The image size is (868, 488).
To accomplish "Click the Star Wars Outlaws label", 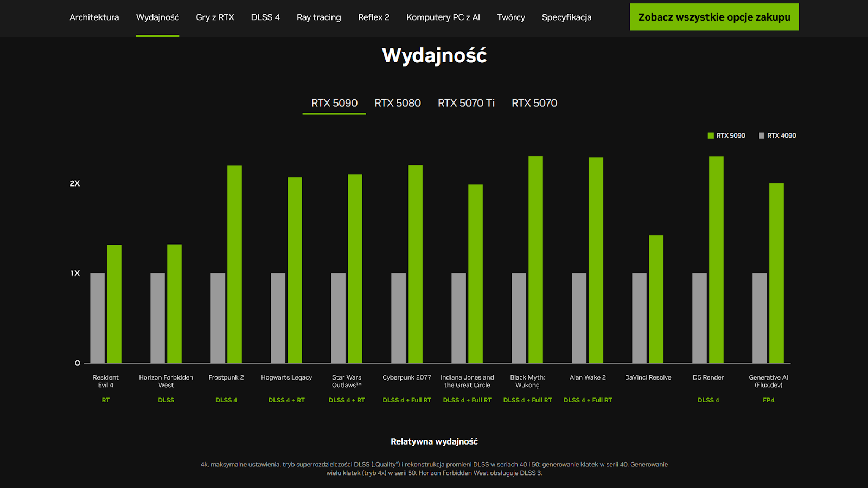I will [x=347, y=381].
